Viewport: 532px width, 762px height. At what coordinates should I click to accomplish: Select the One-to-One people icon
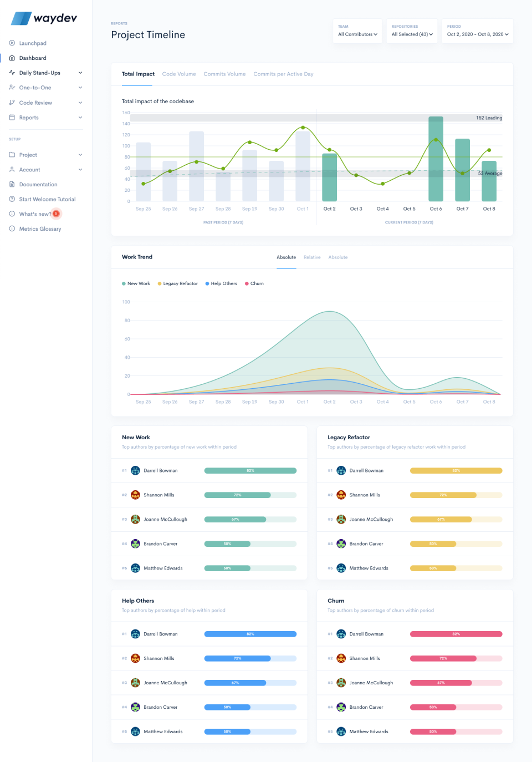click(x=12, y=88)
